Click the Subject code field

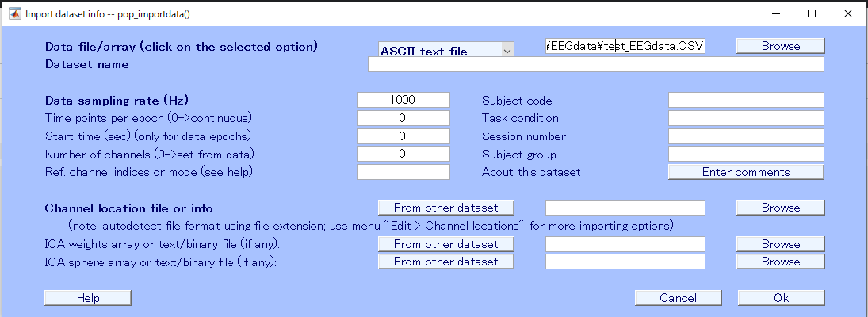pyautogui.click(x=746, y=100)
